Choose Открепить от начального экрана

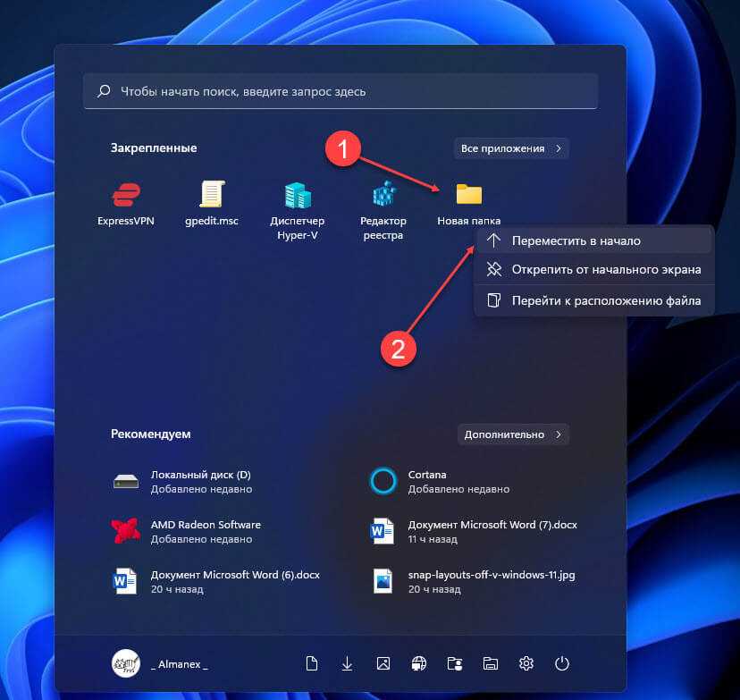[605, 269]
